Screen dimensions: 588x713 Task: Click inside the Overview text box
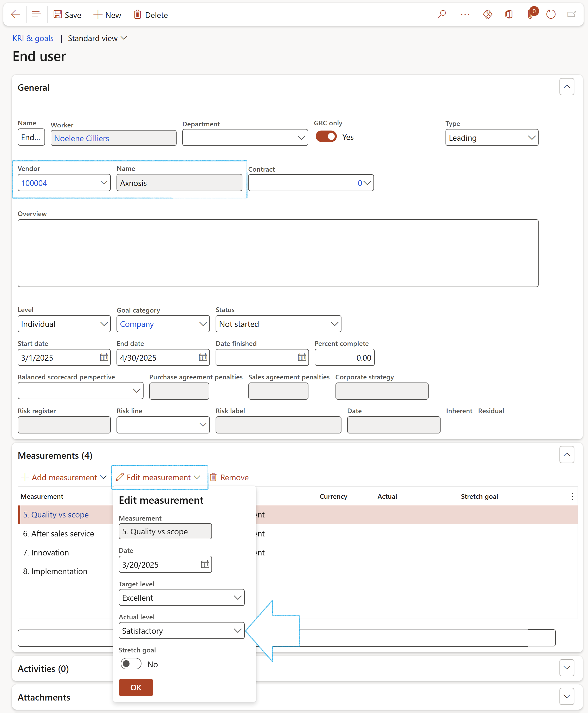pyautogui.click(x=278, y=253)
